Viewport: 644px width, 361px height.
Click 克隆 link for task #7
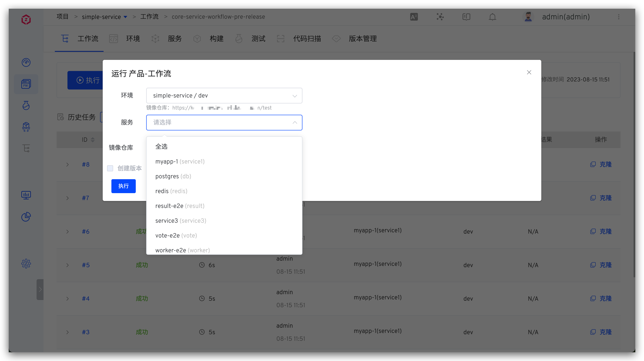coord(605,198)
